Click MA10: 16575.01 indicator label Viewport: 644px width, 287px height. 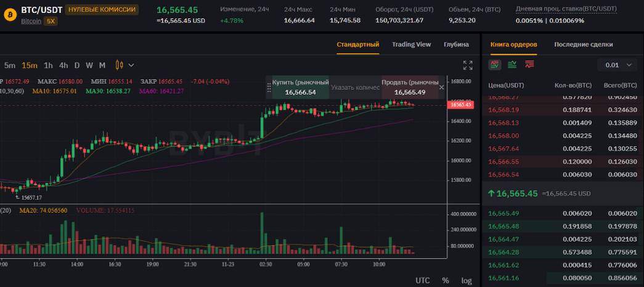[56, 91]
